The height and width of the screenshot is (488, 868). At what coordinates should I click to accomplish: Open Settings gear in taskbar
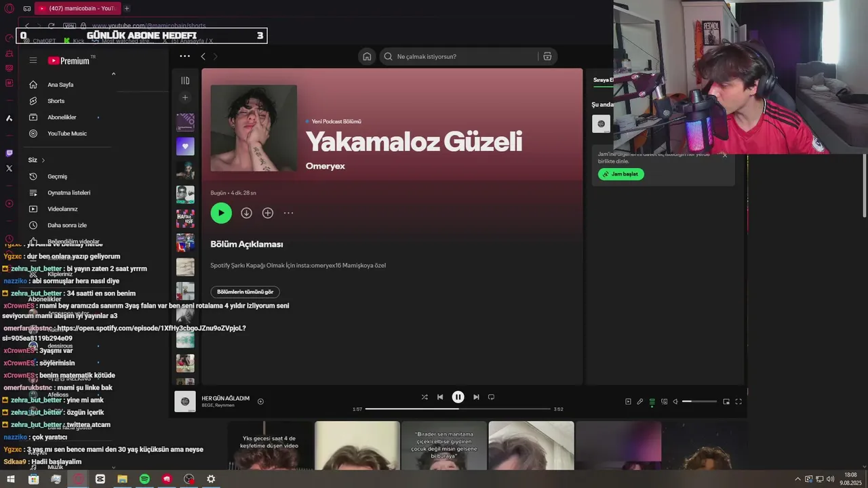pyautogui.click(x=211, y=479)
